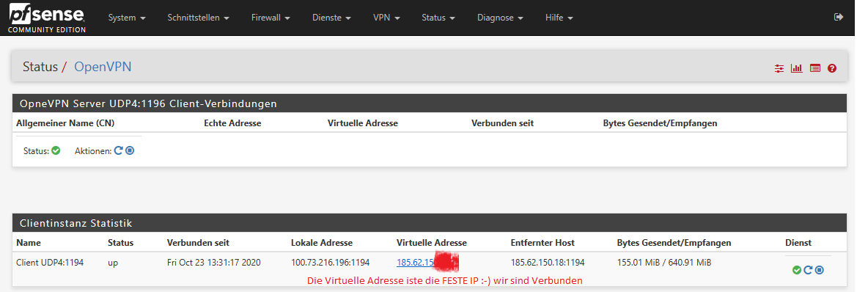
Task: Click the logout icon in the navbar
Action: [x=839, y=17]
